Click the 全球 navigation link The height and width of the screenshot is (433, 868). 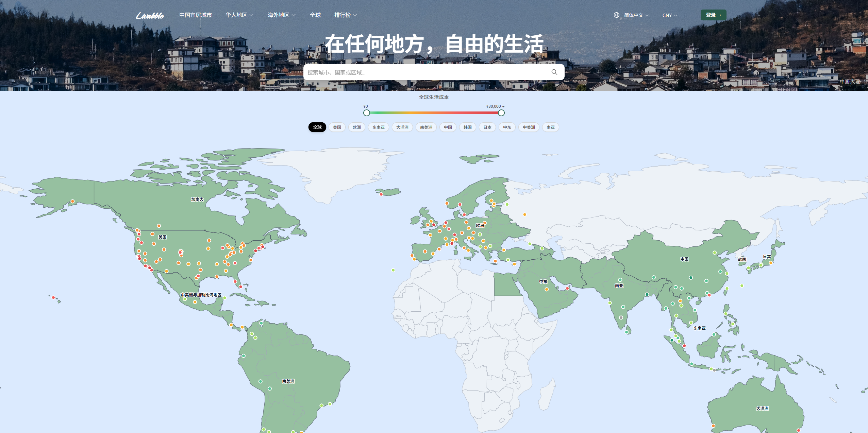tap(315, 15)
